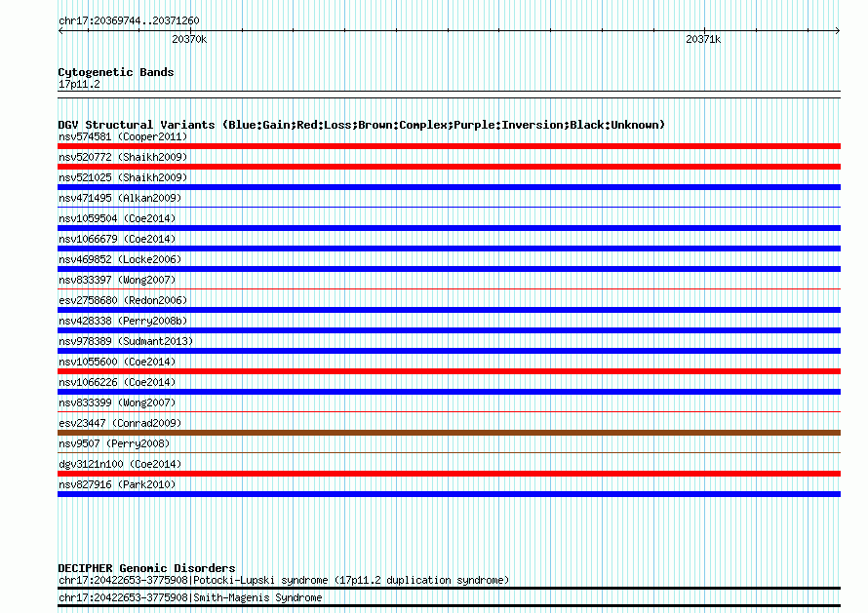868x613 pixels.
Task: Click the nsv827916 (Park2010) label
Action: 117,484
